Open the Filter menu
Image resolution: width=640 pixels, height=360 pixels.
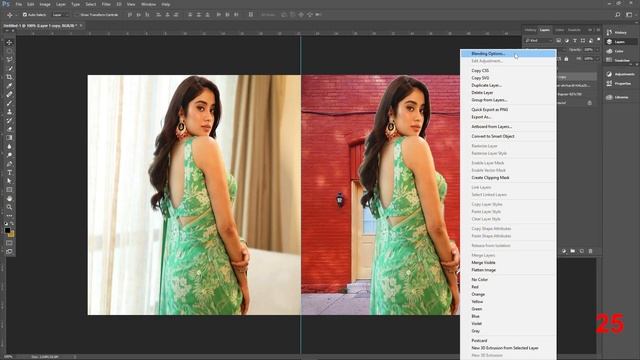106,4
